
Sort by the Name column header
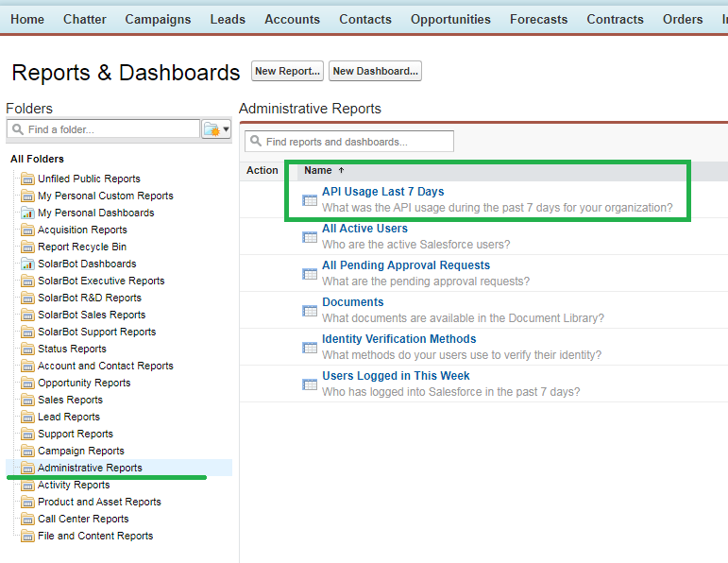point(318,170)
